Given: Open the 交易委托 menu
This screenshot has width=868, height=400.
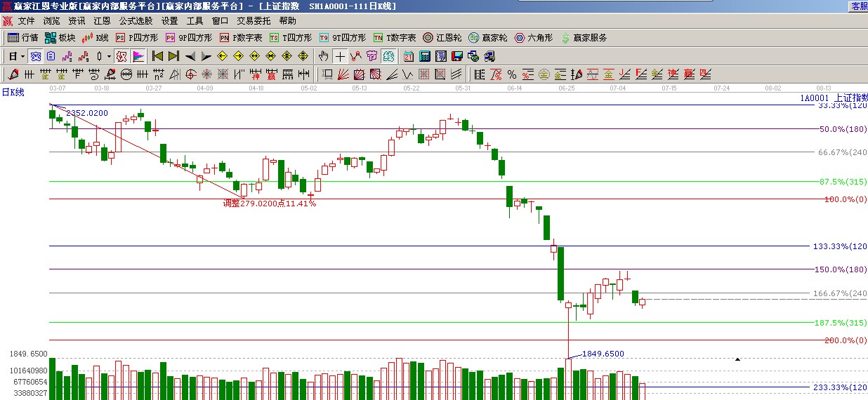Looking at the screenshot, I should tap(254, 21).
